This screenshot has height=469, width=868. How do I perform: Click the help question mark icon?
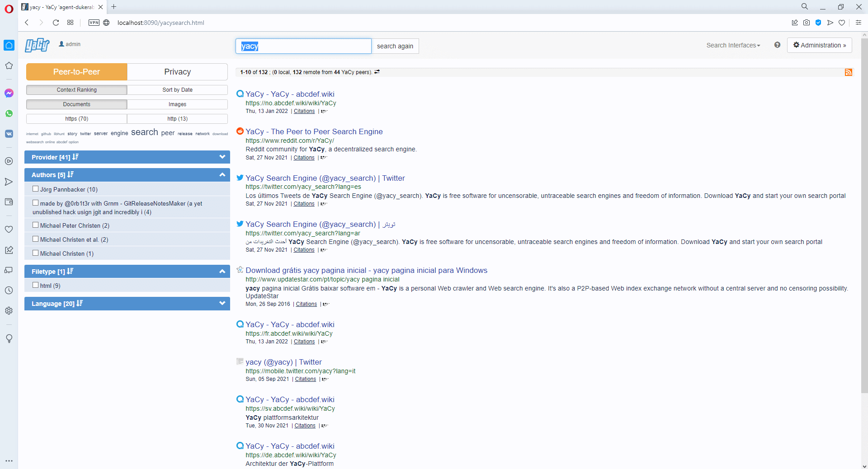point(777,45)
